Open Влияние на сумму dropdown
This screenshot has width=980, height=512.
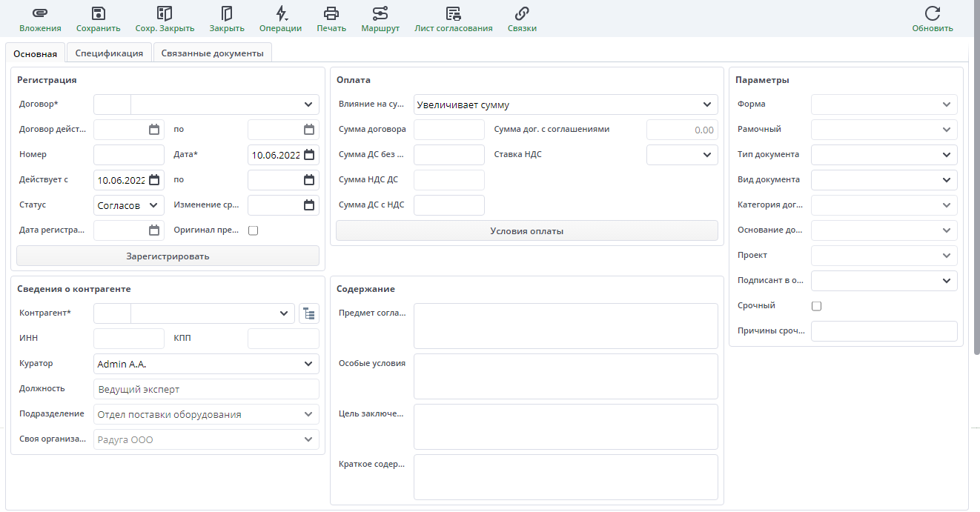click(707, 105)
